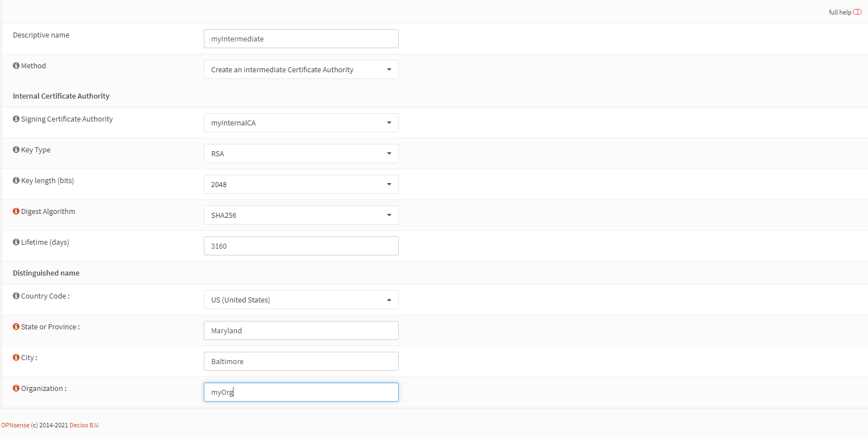Click orange info icon beside Digest Algorithm
The width and height of the screenshot is (868, 438).
(x=16, y=211)
